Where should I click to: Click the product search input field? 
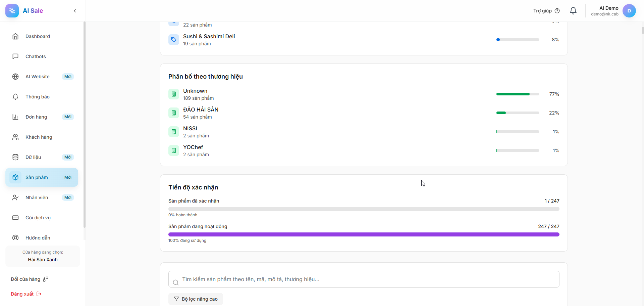coord(364,279)
